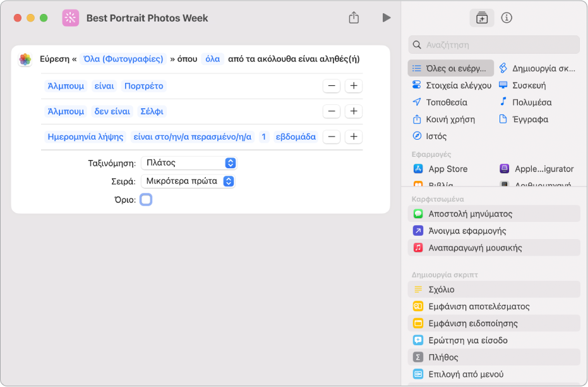Change the είναι operator in Πορτρέτο row

pyautogui.click(x=104, y=86)
